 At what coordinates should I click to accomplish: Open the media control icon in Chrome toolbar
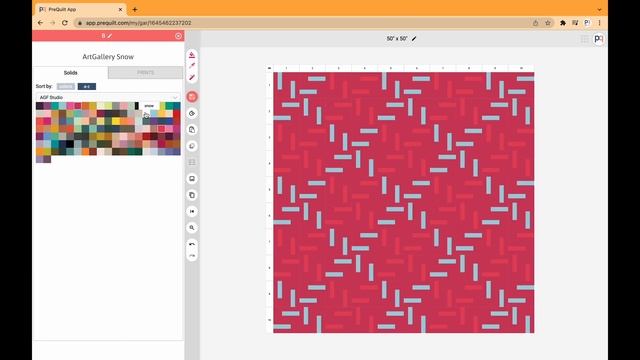coord(575,23)
